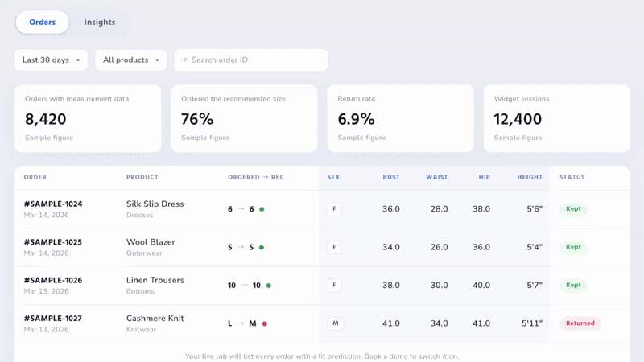Click the ORDER column header
Image resolution: width=644 pixels, height=362 pixels.
pyautogui.click(x=35, y=177)
